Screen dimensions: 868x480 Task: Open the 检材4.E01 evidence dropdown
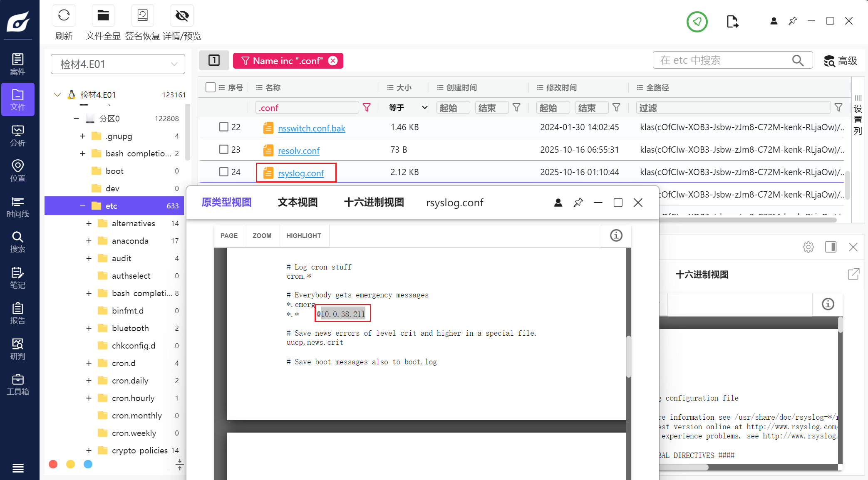118,64
